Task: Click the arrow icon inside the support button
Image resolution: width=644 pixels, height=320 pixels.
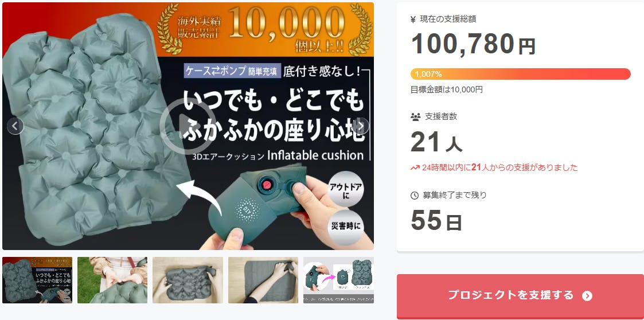Action: point(587,296)
